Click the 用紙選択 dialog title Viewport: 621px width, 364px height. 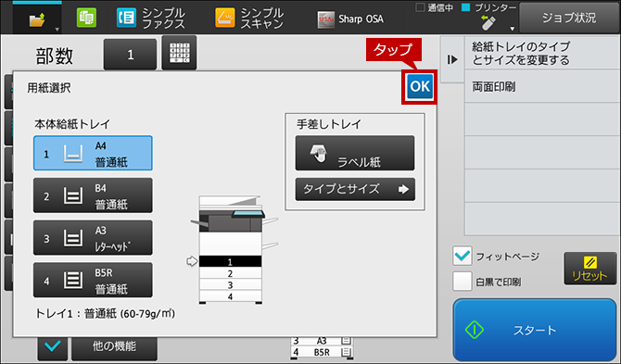(49, 88)
